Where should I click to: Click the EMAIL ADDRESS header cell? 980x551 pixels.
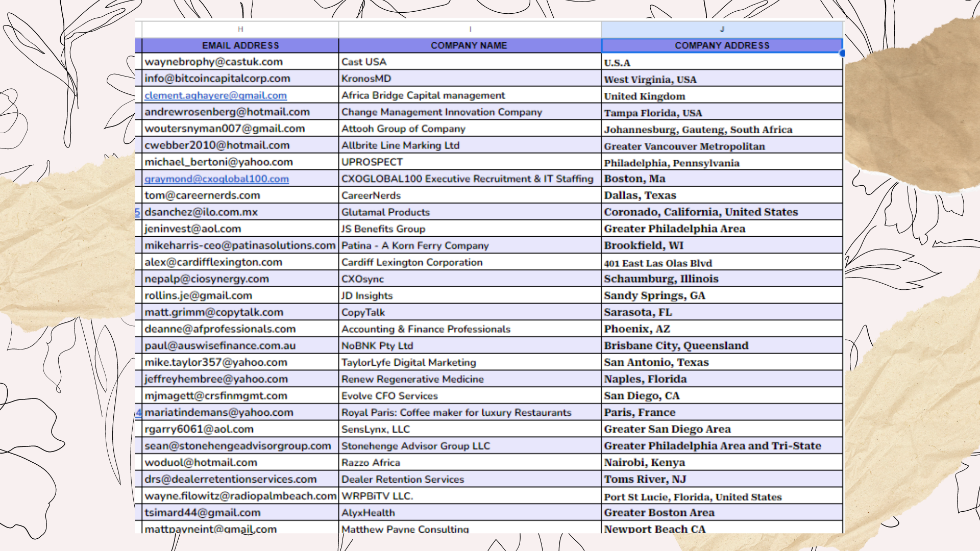240,45
